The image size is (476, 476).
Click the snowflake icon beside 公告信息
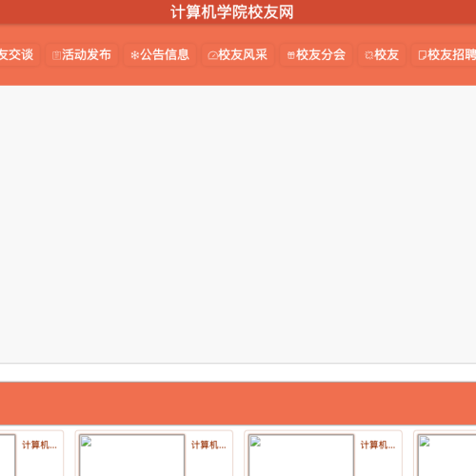135,55
